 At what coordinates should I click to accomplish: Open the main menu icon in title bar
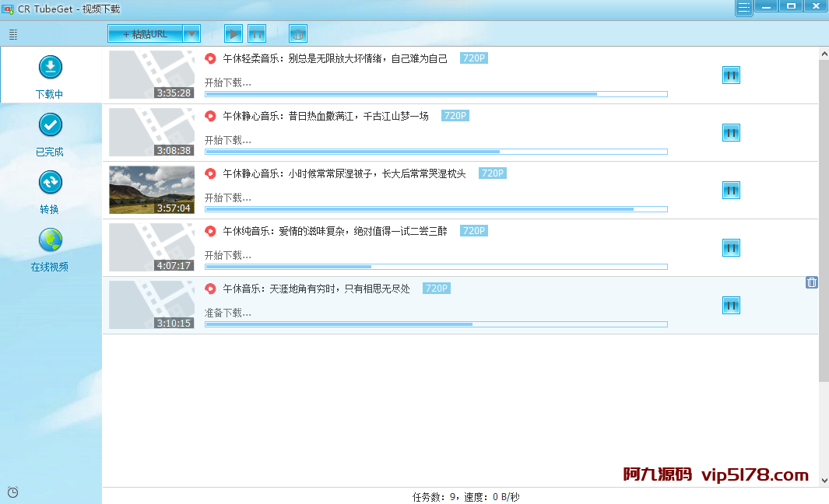pyautogui.click(x=743, y=8)
